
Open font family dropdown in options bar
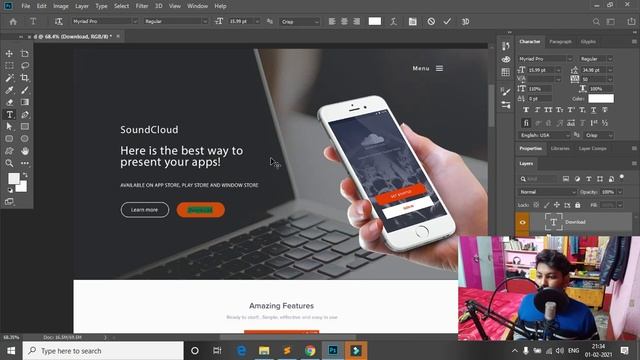pos(135,21)
